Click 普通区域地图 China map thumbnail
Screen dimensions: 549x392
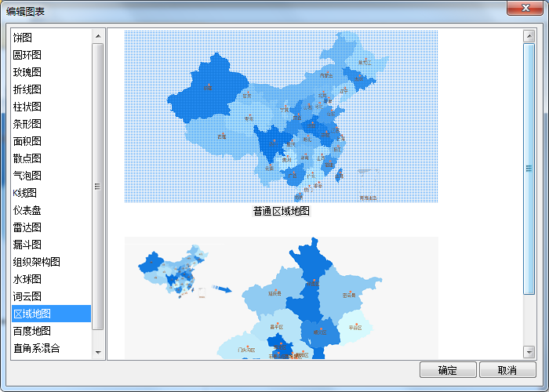tap(281, 116)
